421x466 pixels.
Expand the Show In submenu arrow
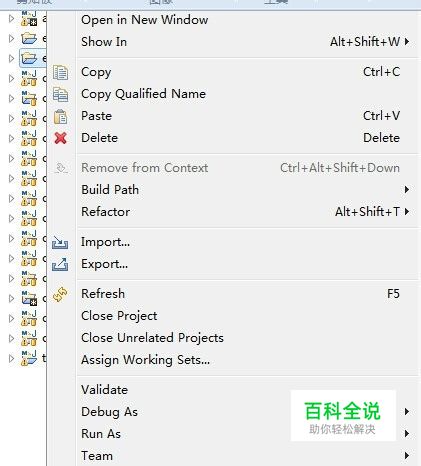[407, 42]
